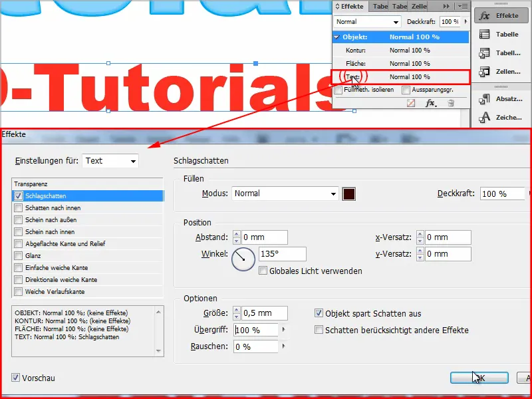Check Globales Licht verwenden
Viewport: 532px width, 399px height.
click(263, 271)
